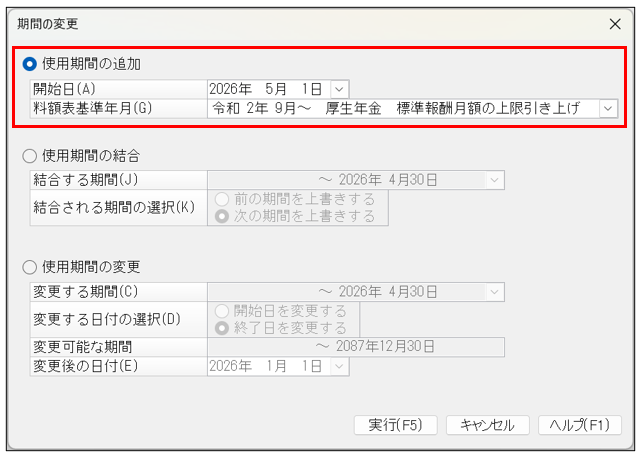Select the 使用期間の結合 radio button
This screenshot has height=456, width=641.
pos(29,156)
